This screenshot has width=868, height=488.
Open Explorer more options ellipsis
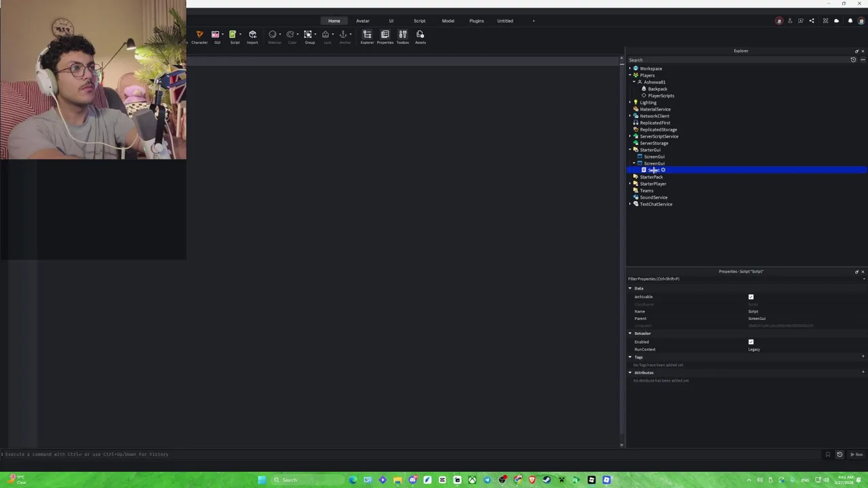point(863,60)
